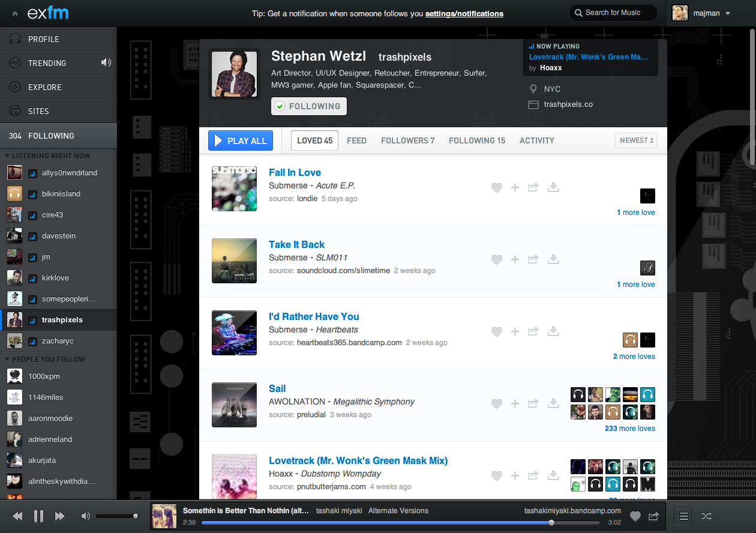Switch to the Loved 45 tab
The width and height of the screenshot is (756, 533).
pyautogui.click(x=314, y=140)
